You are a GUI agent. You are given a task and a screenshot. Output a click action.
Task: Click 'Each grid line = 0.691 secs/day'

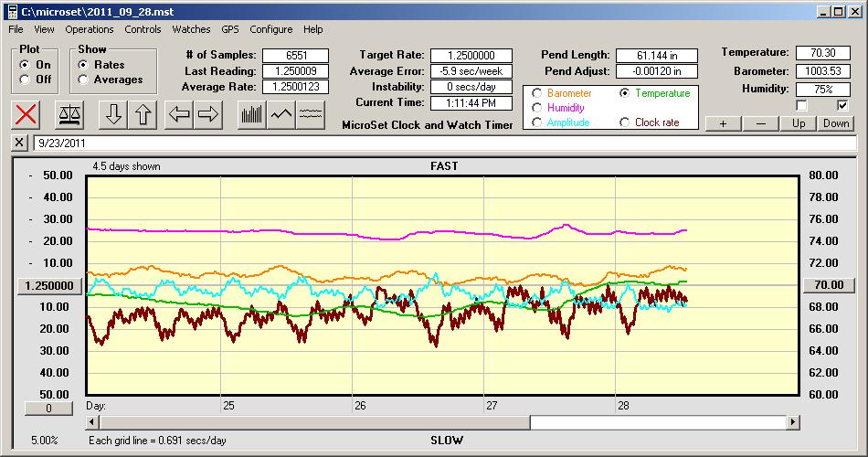(x=157, y=441)
